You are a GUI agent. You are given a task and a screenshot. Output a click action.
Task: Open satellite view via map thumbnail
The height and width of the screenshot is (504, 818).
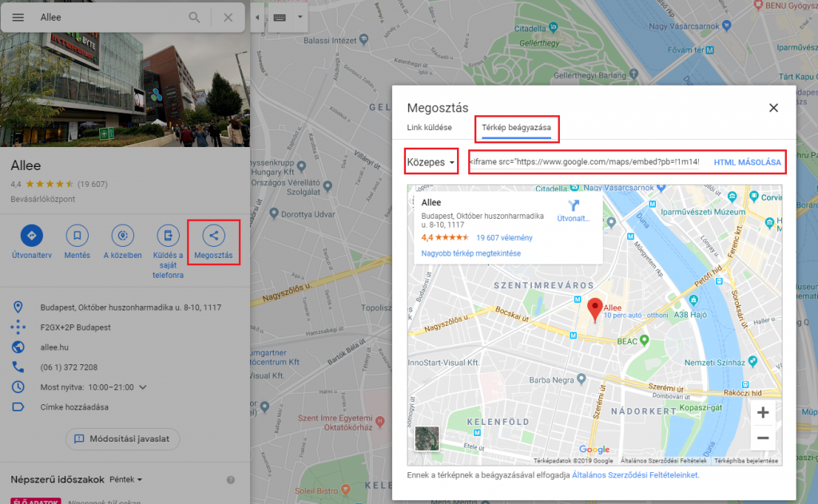[x=427, y=439]
